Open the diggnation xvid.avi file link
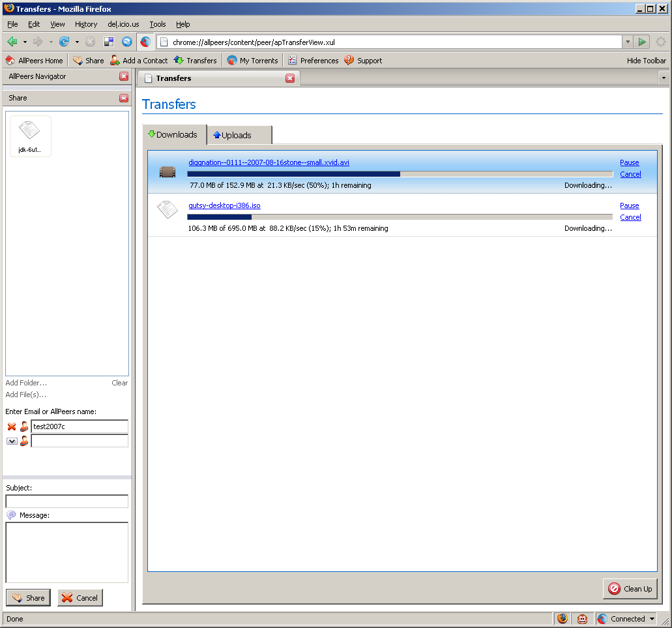Image resolution: width=672 pixels, height=628 pixels. 269,162
